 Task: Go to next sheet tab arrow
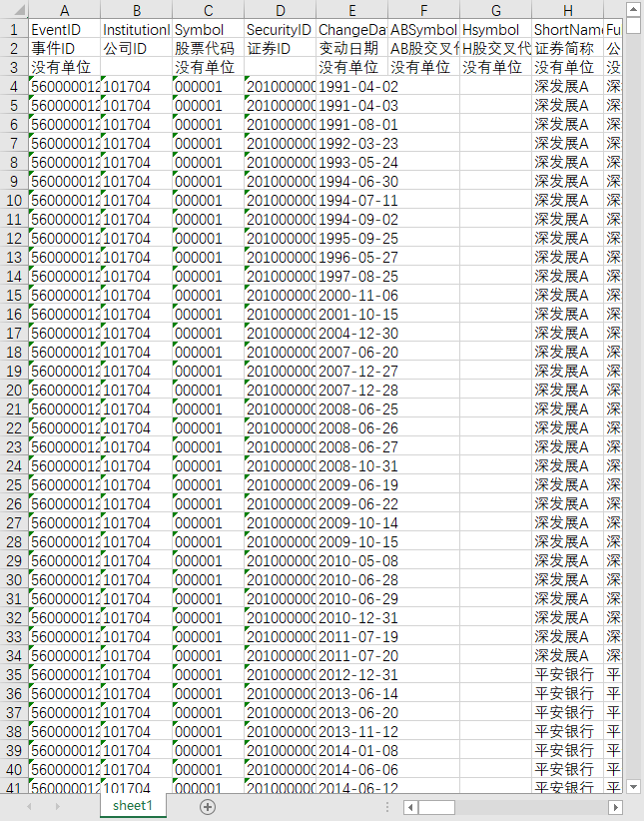pyautogui.click(x=58, y=807)
